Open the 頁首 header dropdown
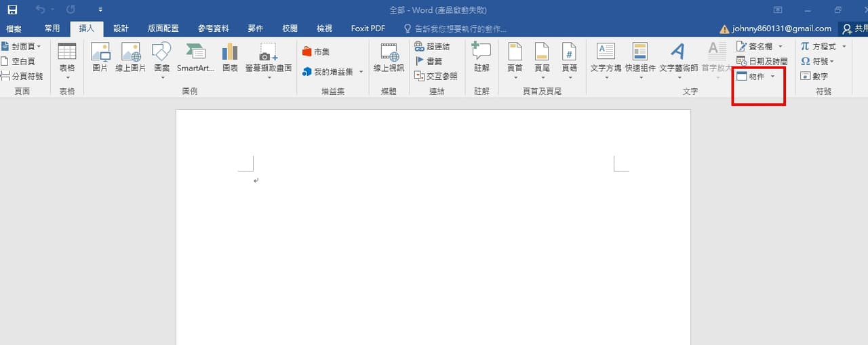 pyautogui.click(x=515, y=61)
